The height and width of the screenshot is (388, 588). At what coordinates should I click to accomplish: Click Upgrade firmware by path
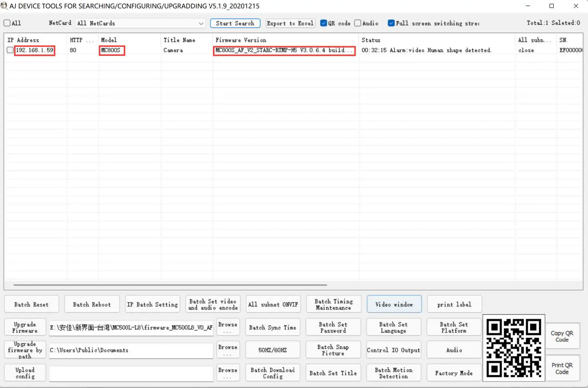coord(25,350)
